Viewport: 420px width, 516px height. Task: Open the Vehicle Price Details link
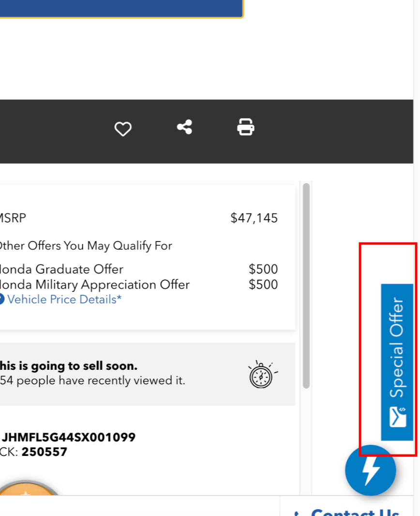[x=64, y=299]
